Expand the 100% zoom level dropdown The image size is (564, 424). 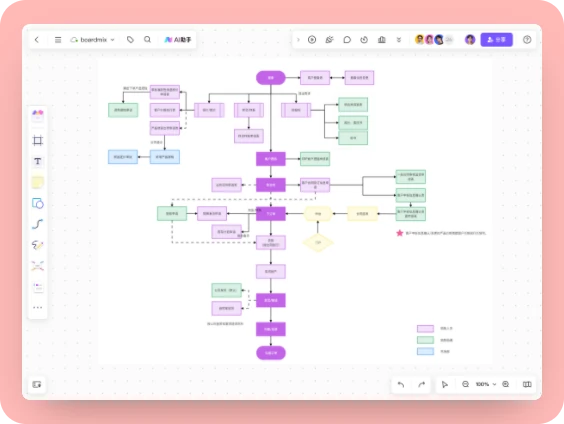click(x=486, y=384)
